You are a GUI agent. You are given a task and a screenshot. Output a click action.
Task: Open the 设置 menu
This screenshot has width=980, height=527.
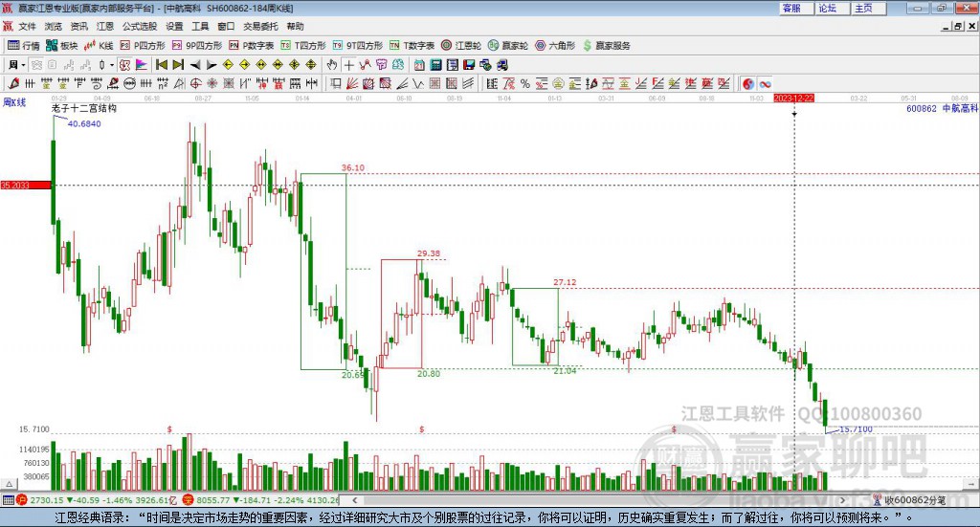point(174,26)
